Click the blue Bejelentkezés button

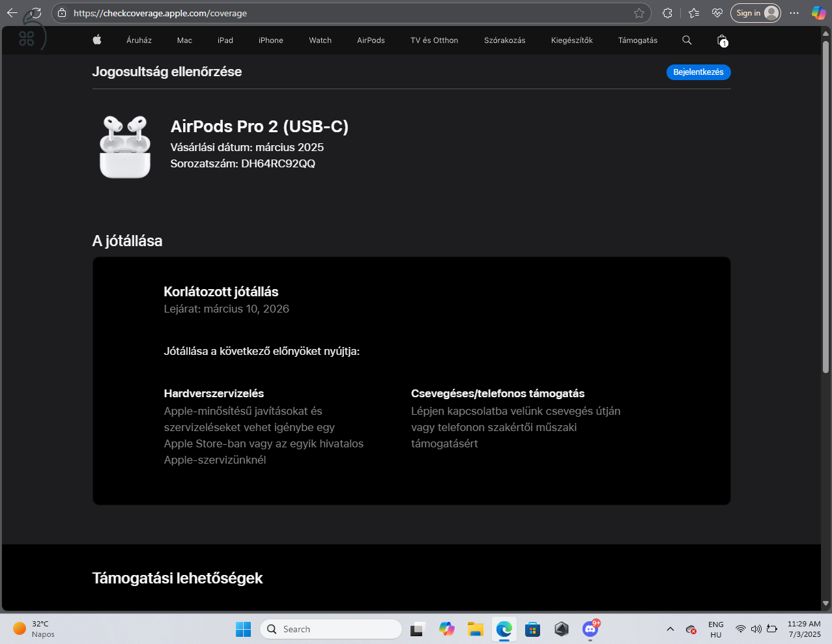tap(698, 72)
